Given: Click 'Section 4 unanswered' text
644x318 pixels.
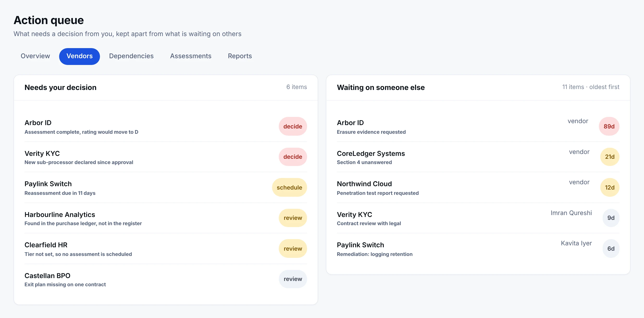Looking at the screenshot, I should 364,162.
